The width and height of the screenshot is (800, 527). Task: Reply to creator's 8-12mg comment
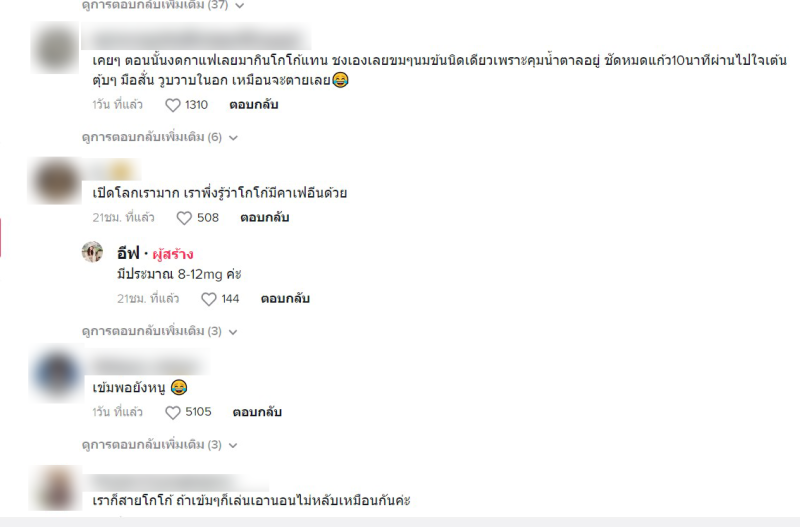[285, 298]
